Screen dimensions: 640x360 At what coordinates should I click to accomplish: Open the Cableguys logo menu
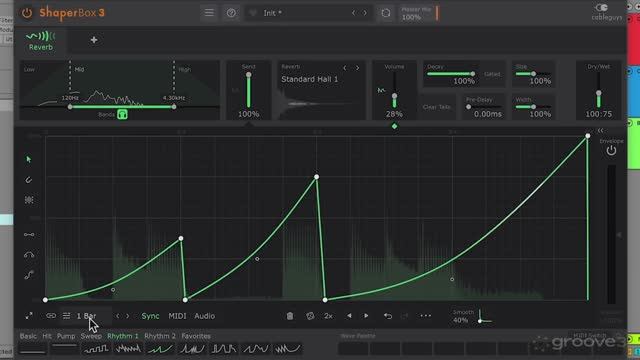607,12
